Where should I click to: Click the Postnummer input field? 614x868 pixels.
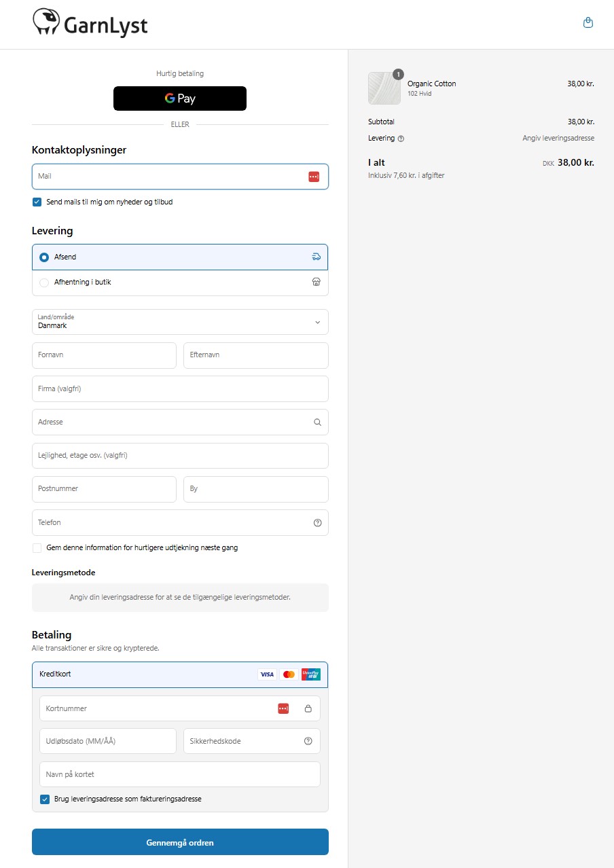pyautogui.click(x=104, y=489)
